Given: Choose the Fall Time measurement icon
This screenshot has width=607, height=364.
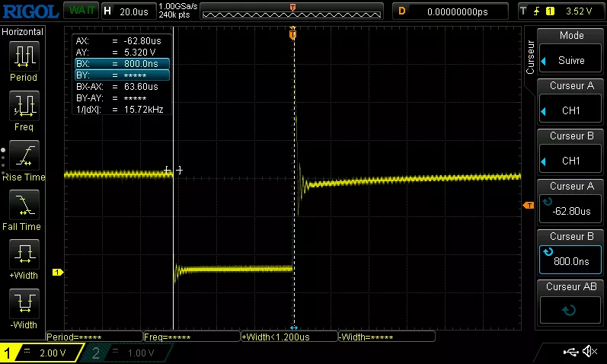Looking at the screenshot, I should point(23,205).
